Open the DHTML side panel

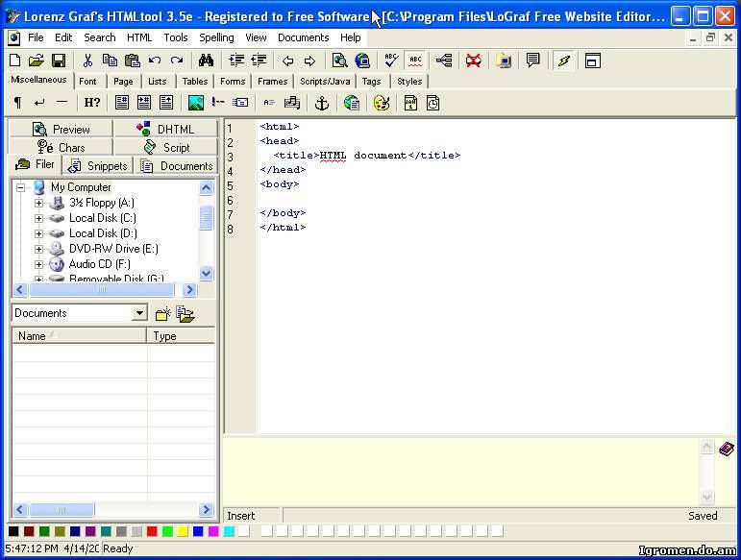(165, 129)
